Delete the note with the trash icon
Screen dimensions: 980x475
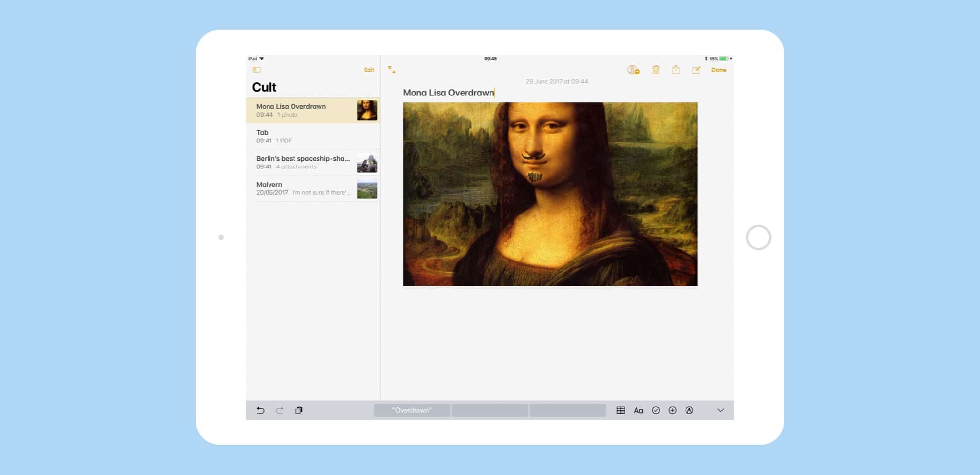[656, 70]
